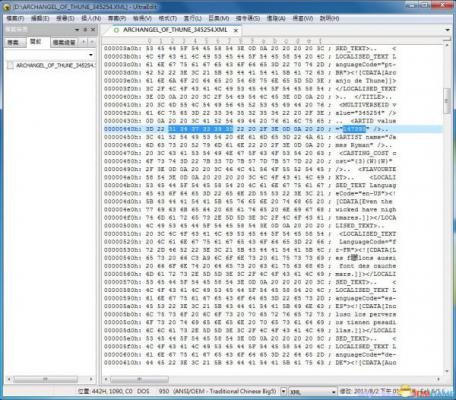Image resolution: width=456 pixels, height=400 pixels.
Task: Open the document tab list arrow at far right
Action: (447, 30)
